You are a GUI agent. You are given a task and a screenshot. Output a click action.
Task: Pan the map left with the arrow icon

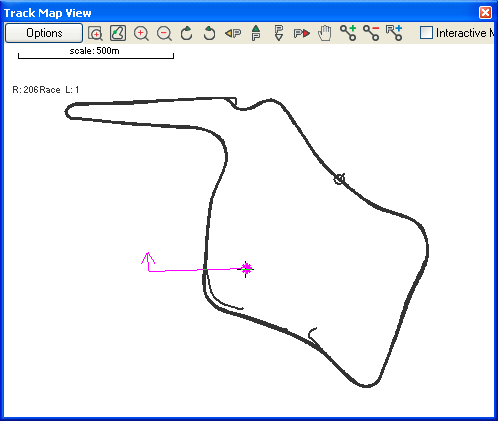click(x=233, y=33)
